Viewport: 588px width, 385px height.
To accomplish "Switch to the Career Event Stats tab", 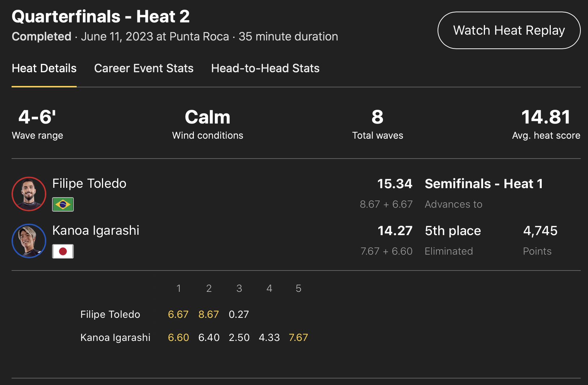I will tap(144, 68).
